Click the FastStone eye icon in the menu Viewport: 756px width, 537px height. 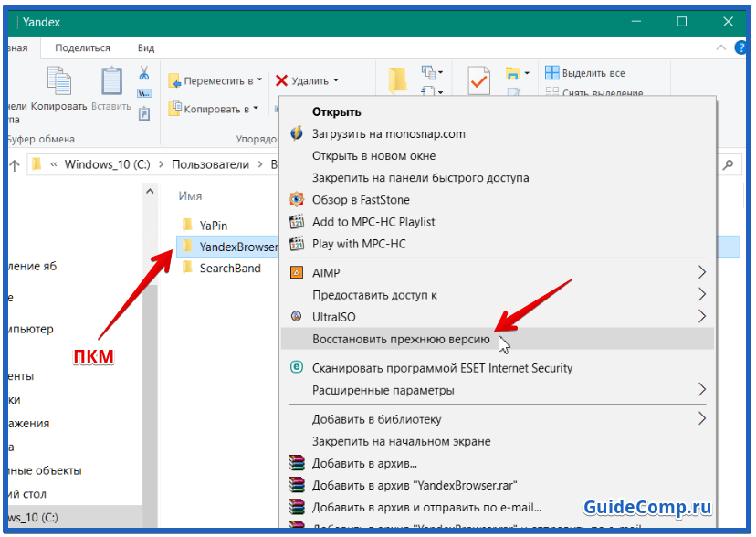pos(297,199)
